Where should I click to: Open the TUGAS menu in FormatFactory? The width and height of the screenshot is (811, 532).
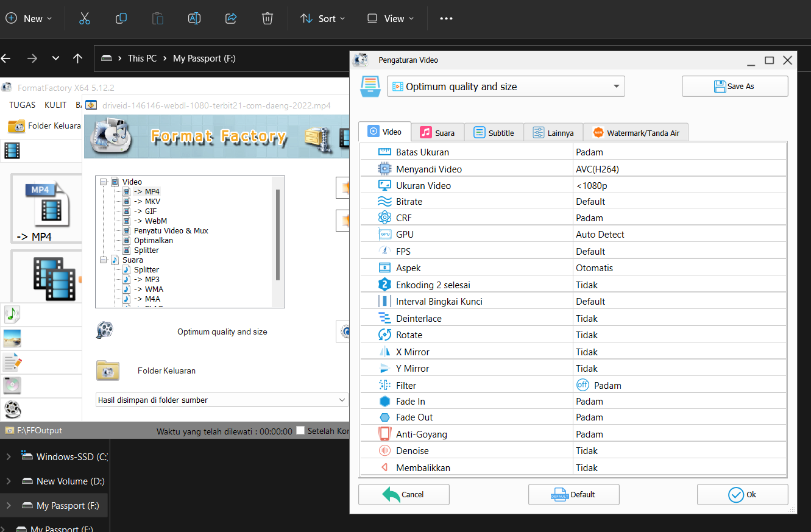[x=22, y=105]
